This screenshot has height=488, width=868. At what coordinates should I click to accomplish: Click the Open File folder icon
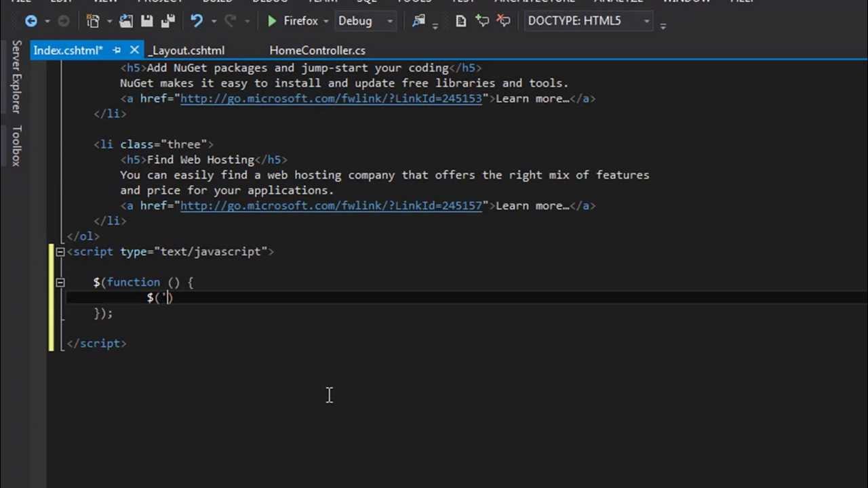pyautogui.click(x=126, y=21)
